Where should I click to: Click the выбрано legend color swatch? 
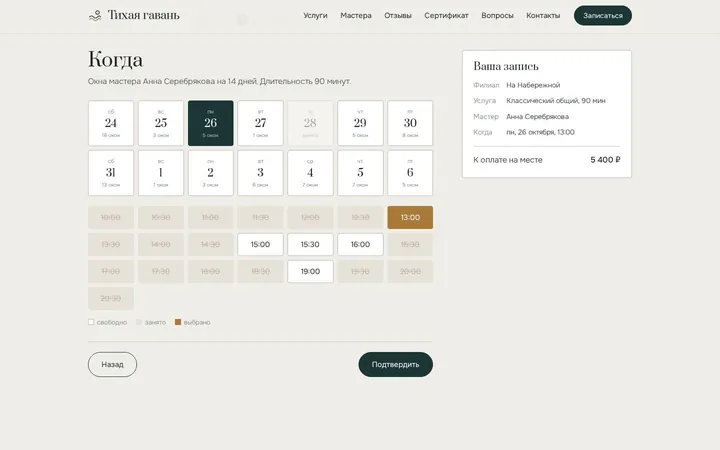pyautogui.click(x=178, y=322)
